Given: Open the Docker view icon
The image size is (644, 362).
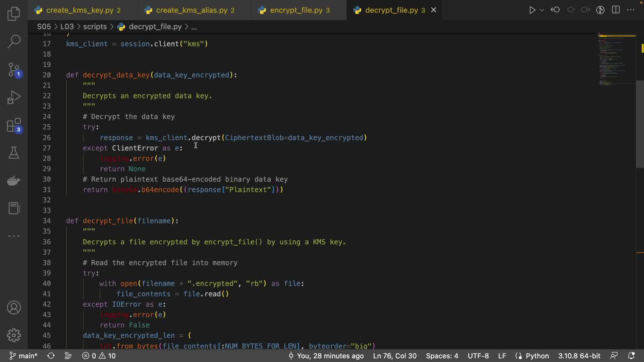Looking at the screenshot, I should pos(14,181).
